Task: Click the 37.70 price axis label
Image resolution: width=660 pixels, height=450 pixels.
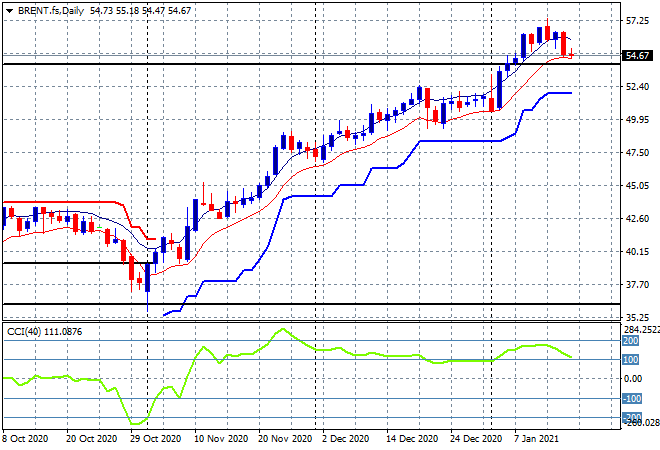Action: (637, 285)
